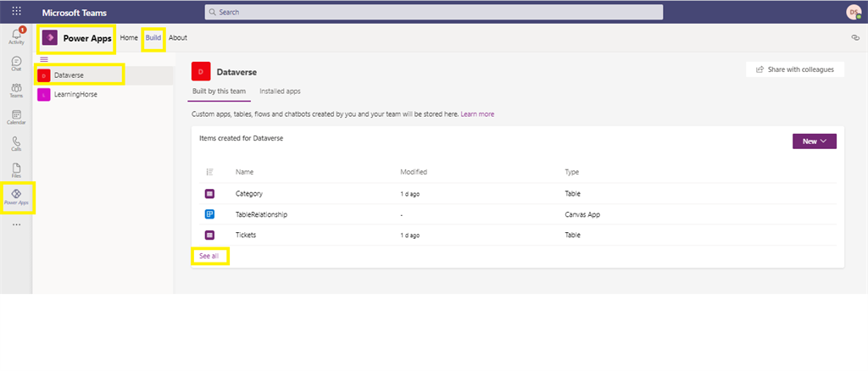Select the LearningHorse team

click(x=75, y=95)
